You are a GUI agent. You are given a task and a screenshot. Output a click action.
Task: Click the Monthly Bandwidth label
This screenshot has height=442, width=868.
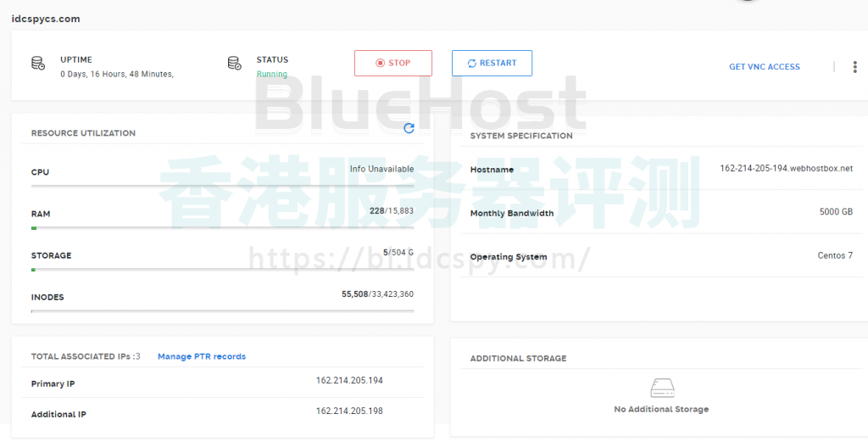[x=511, y=213]
